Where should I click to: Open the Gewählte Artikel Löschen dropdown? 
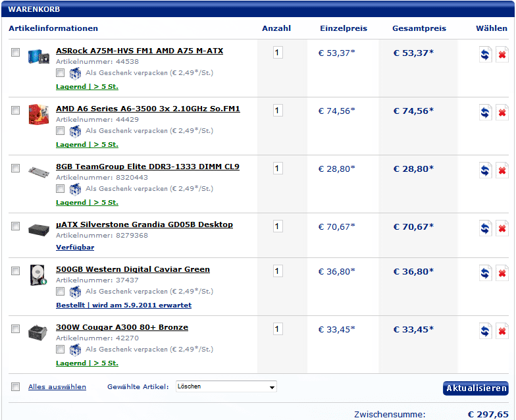click(x=226, y=386)
